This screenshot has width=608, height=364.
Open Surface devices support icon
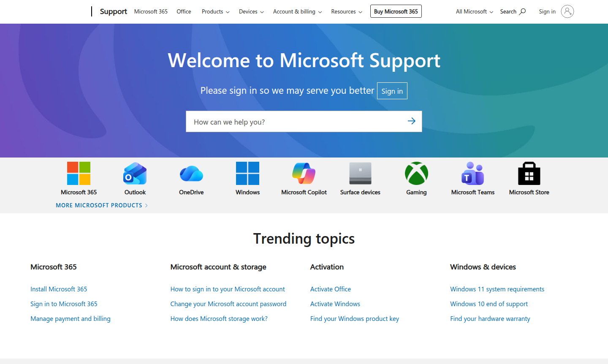point(360,174)
